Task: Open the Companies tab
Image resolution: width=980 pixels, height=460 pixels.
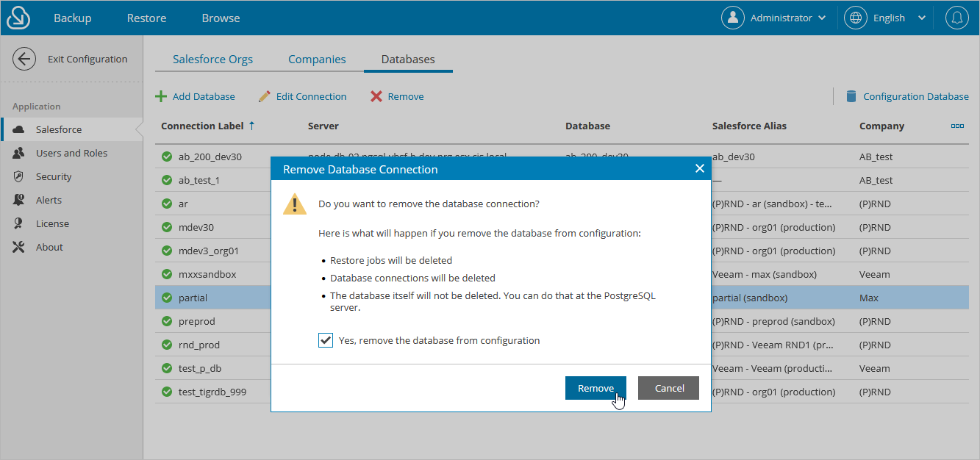Action: tap(317, 60)
